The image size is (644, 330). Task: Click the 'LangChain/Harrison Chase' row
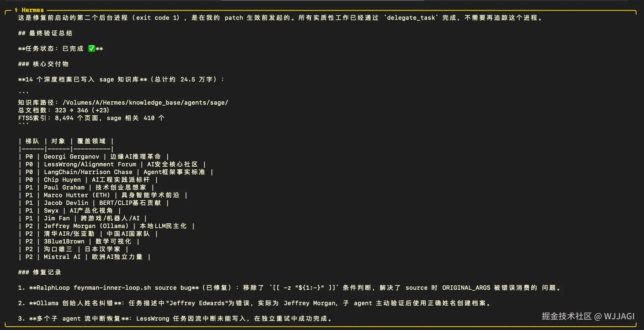[x=116, y=172]
